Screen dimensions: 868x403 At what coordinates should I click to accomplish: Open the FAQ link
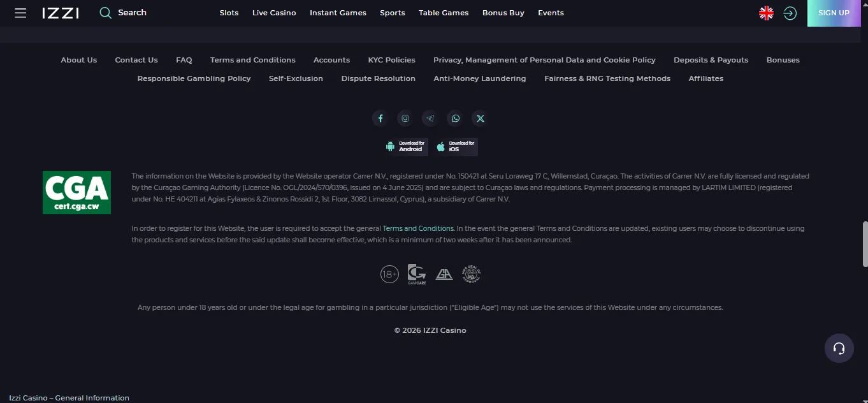[x=184, y=60]
